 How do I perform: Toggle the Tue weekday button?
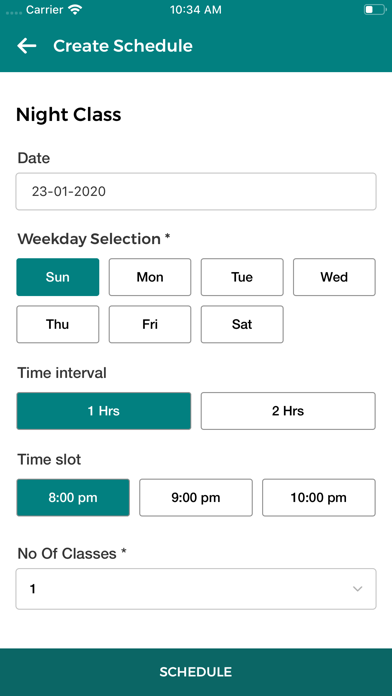point(242,277)
